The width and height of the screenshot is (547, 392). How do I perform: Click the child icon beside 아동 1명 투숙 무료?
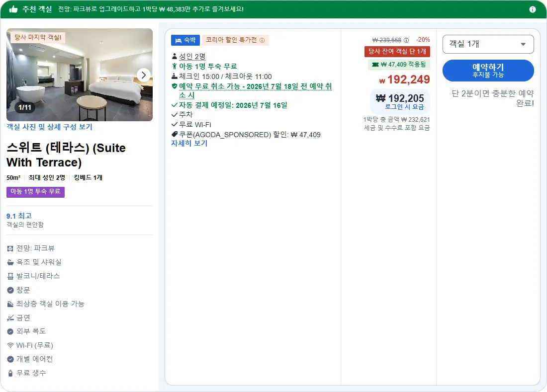175,66
